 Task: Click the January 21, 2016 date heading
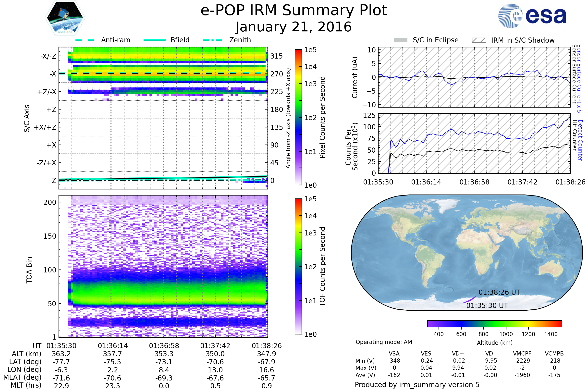click(294, 27)
